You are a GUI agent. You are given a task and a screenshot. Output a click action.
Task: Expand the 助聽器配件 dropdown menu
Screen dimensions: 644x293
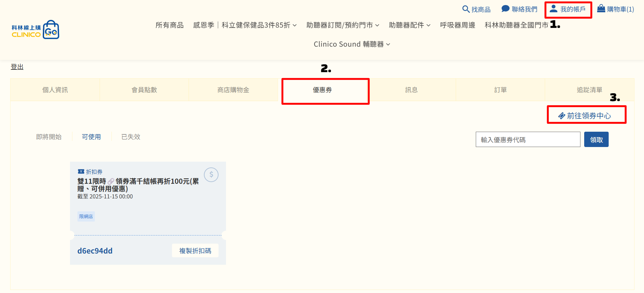click(x=410, y=25)
